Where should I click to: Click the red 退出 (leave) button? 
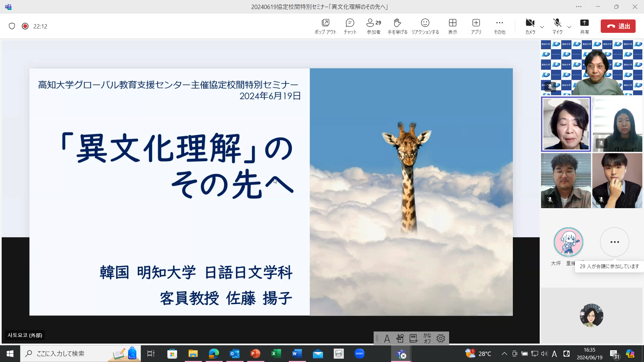pos(618,26)
